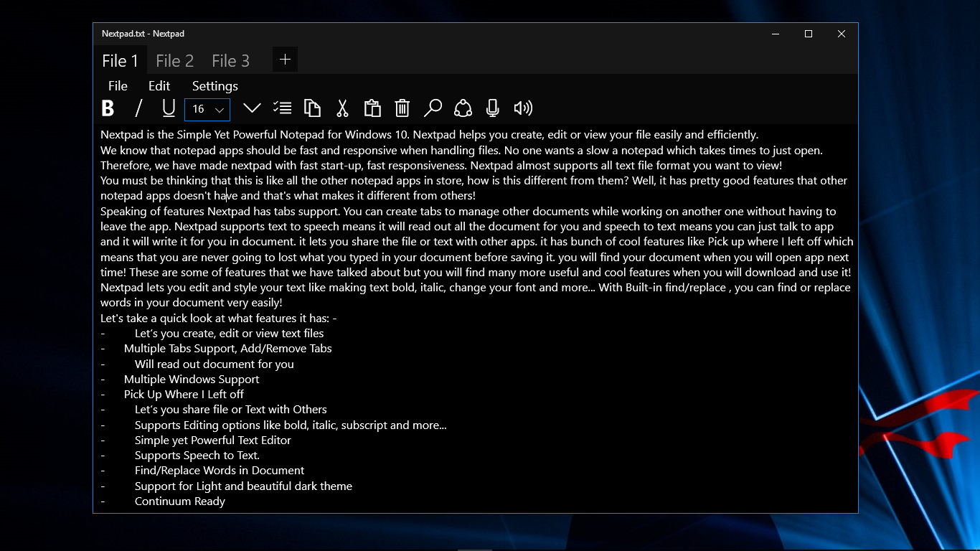Switch to the File 1 tab

pyautogui.click(x=120, y=61)
